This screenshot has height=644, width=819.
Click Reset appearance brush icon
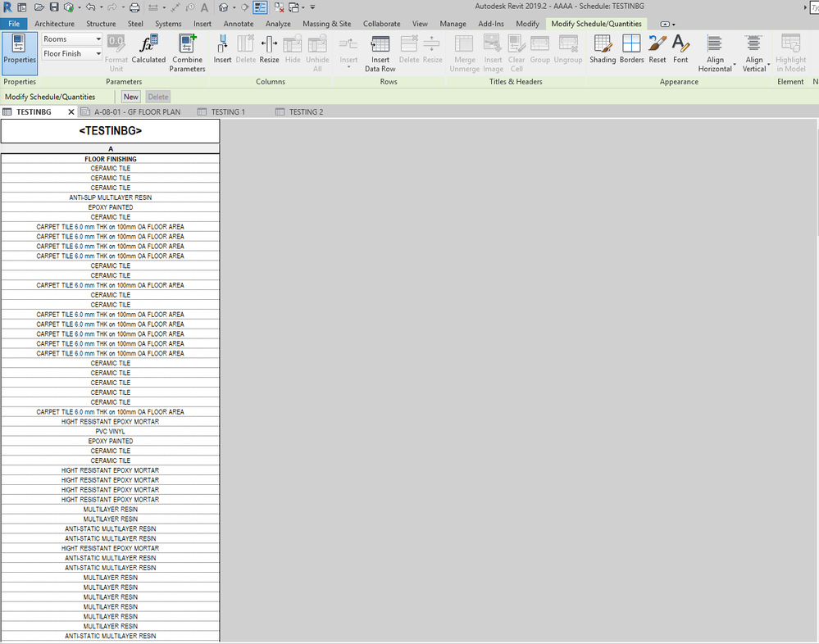657,50
